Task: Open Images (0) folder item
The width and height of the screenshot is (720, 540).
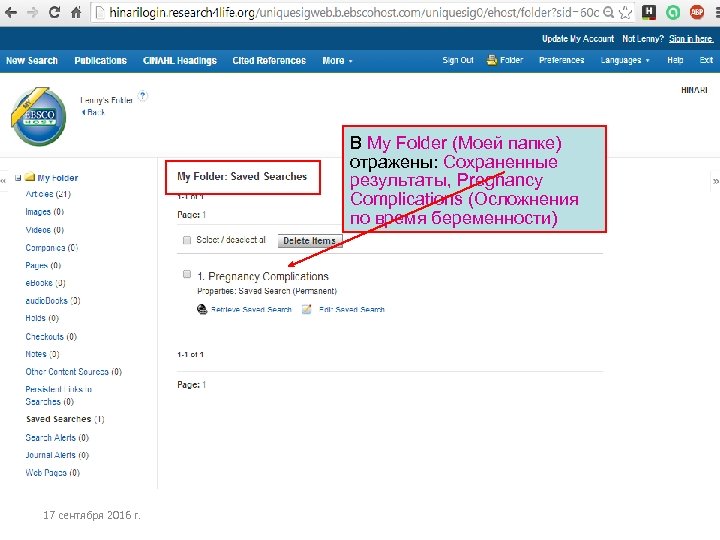Action: pos(45,212)
